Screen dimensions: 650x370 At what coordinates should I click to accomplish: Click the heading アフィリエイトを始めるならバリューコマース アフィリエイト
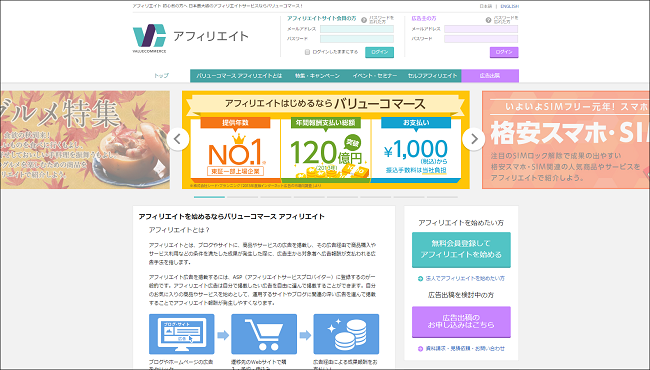tap(231, 217)
